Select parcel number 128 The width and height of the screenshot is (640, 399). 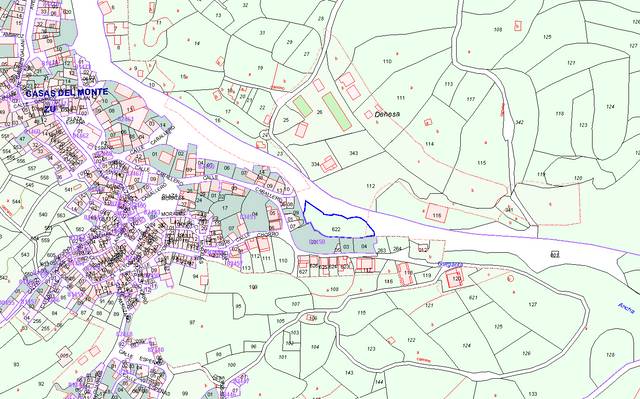(610, 355)
